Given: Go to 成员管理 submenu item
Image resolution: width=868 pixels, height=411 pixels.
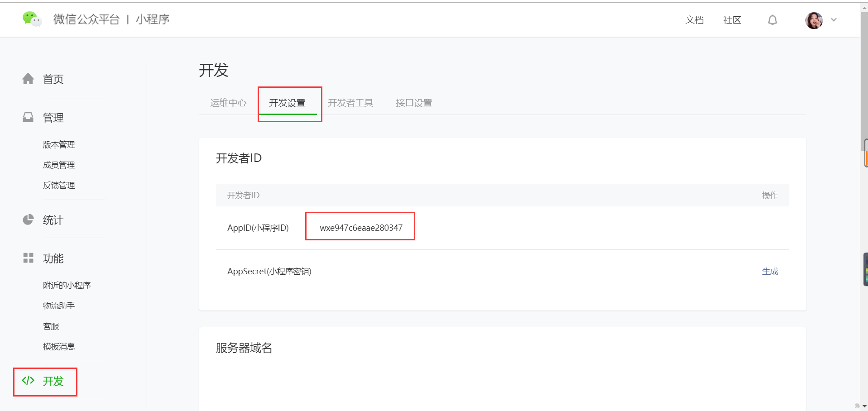Looking at the screenshot, I should click(59, 165).
